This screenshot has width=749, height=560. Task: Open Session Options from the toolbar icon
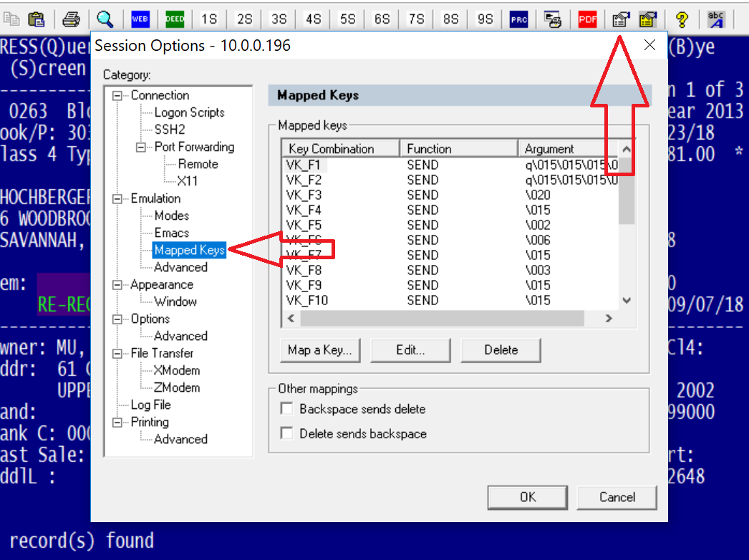621,19
